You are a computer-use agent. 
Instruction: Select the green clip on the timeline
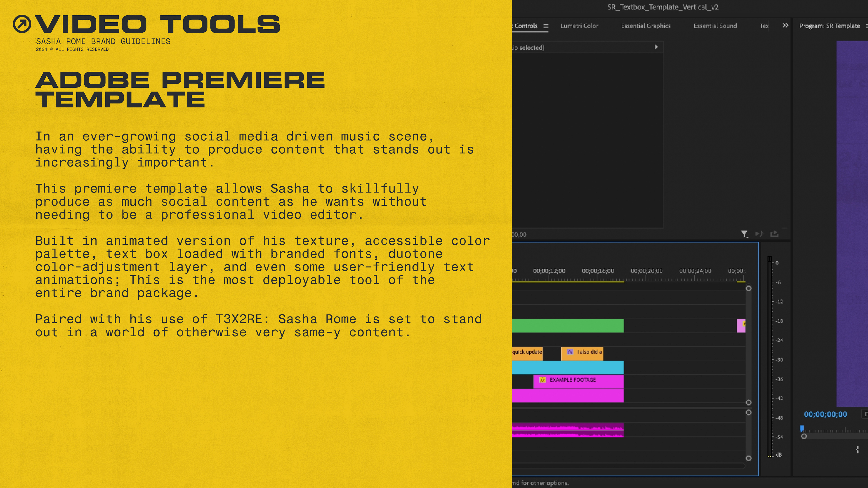click(568, 326)
